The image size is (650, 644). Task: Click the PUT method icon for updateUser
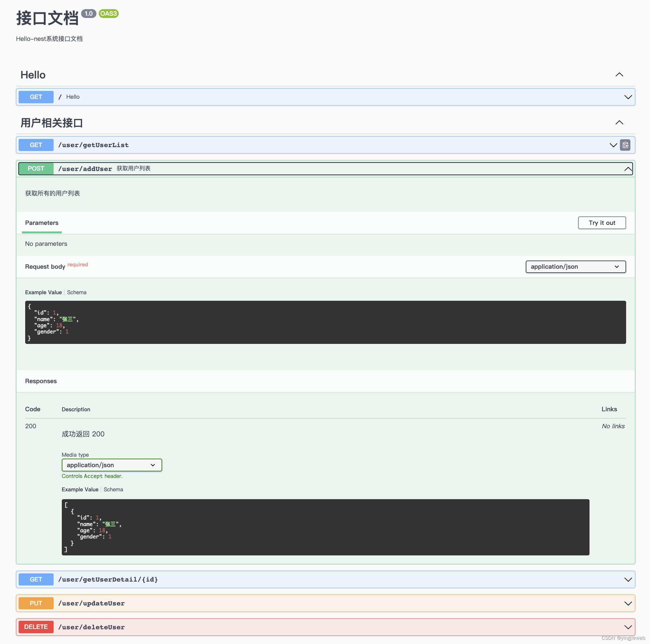pyautogui.click(x=37, y=603)
